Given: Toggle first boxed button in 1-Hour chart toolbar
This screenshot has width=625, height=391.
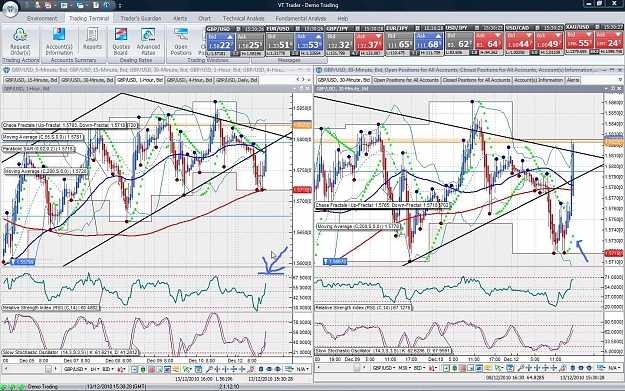Looking at the screenshot, I should pos(135,369).
